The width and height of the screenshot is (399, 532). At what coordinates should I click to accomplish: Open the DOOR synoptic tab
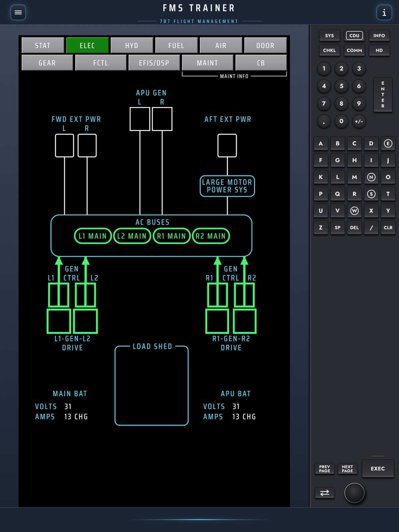coord(265,46)
